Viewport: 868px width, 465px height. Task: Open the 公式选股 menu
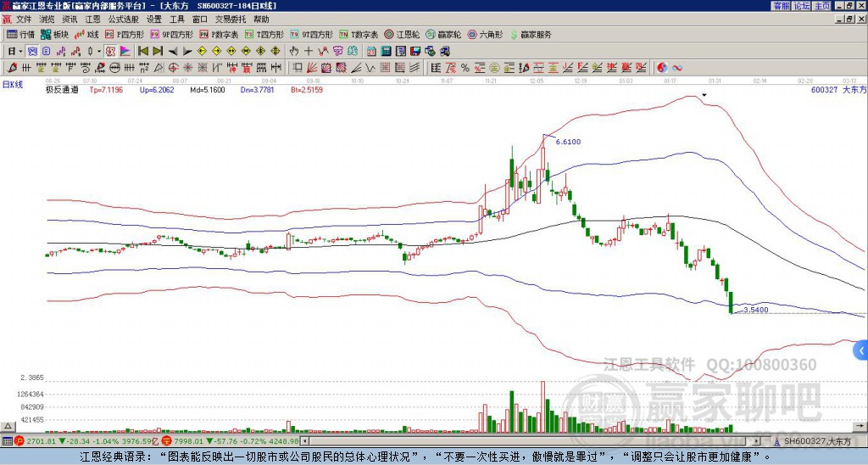click(x=124, y=20)
